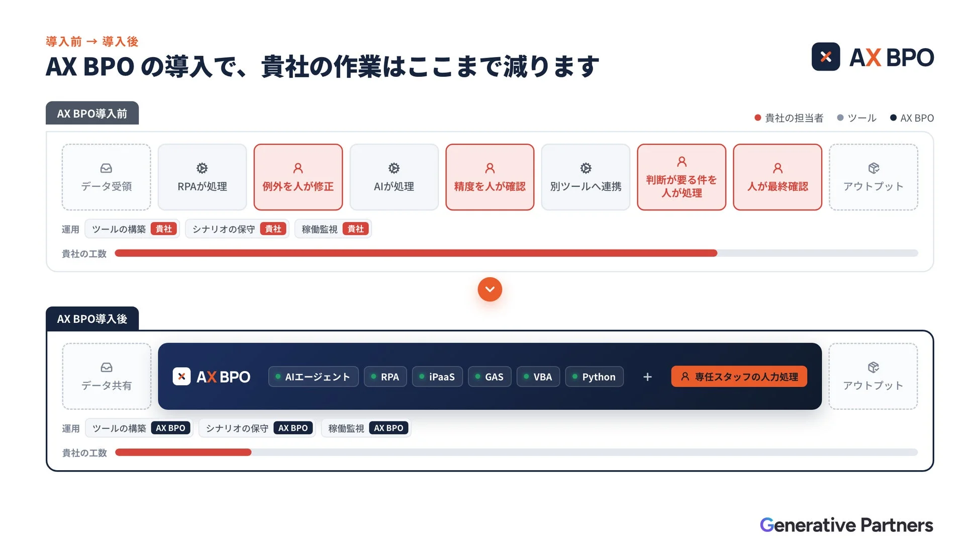Click the box icon in the top アウトプット card

tap(874, 168)
